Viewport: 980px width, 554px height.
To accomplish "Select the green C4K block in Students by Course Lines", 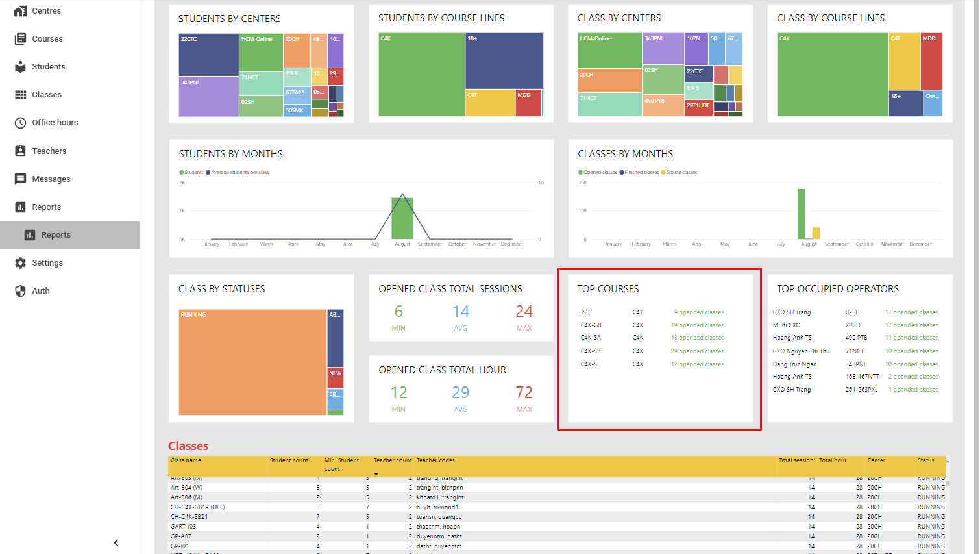I will pos(422,75).
